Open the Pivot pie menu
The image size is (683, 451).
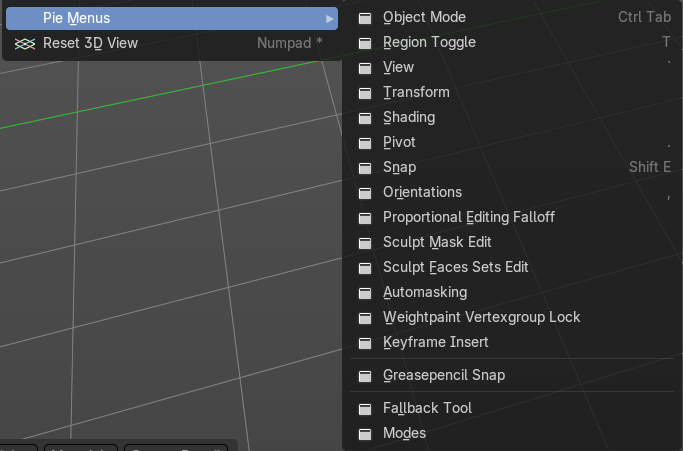click(x=512, y=142)
